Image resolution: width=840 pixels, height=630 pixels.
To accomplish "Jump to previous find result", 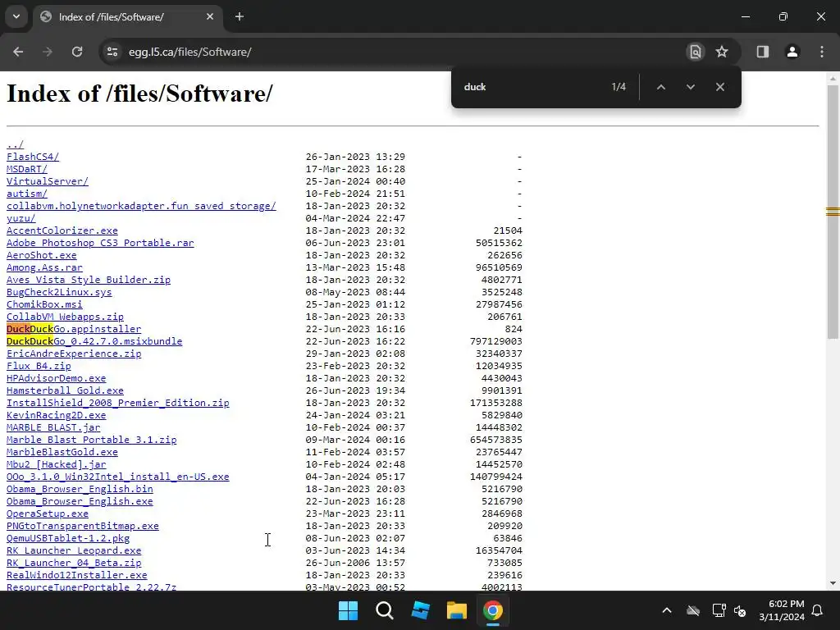I will [661, 87].
